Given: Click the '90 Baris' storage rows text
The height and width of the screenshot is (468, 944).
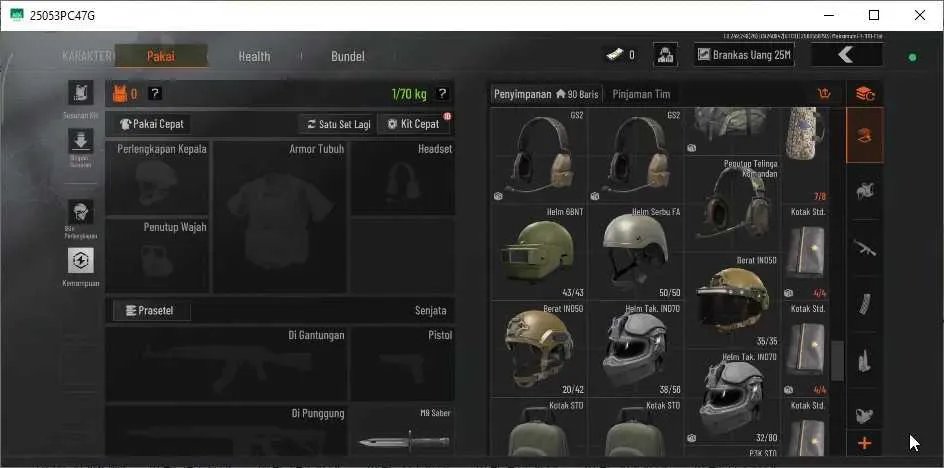Looking at the screenshot, I should (583, 94).
